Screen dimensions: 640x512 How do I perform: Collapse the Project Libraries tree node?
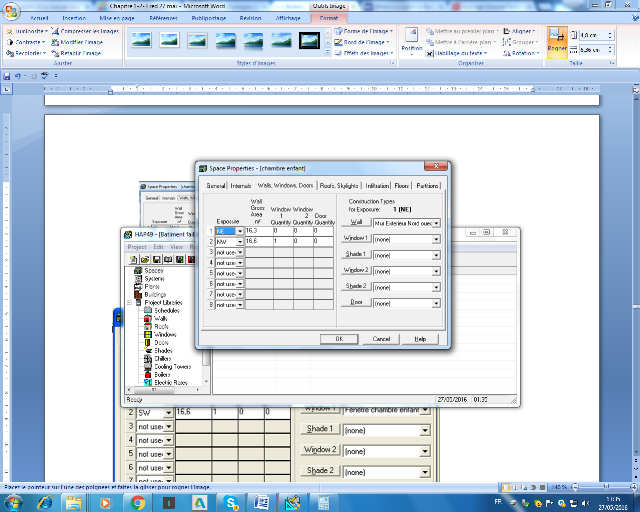pos(129,302)
